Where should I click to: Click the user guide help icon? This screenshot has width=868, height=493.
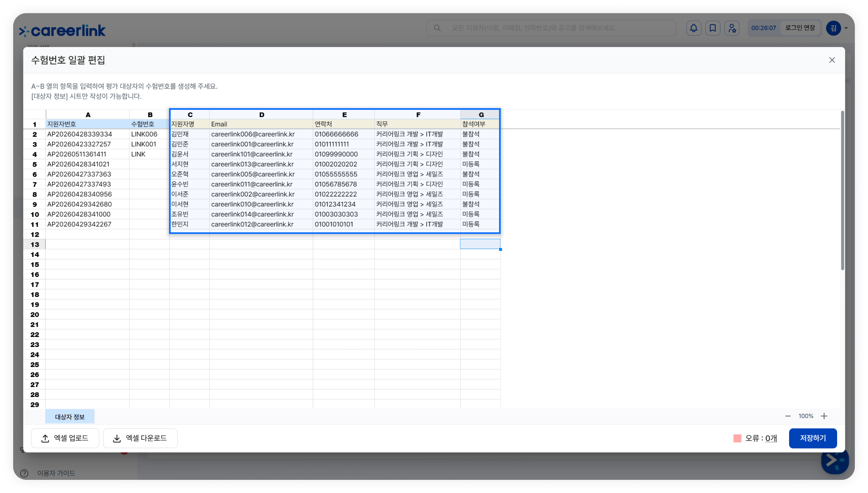24,473
